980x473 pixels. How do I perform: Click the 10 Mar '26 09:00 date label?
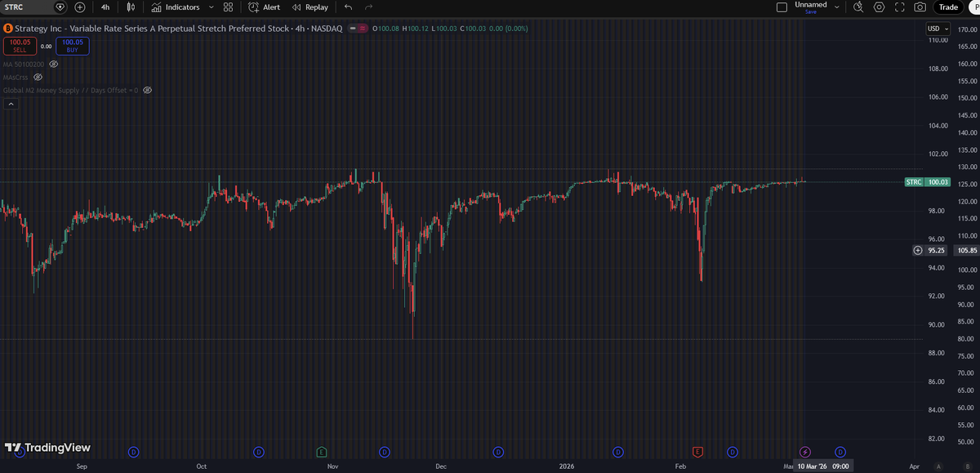[823, 466]
